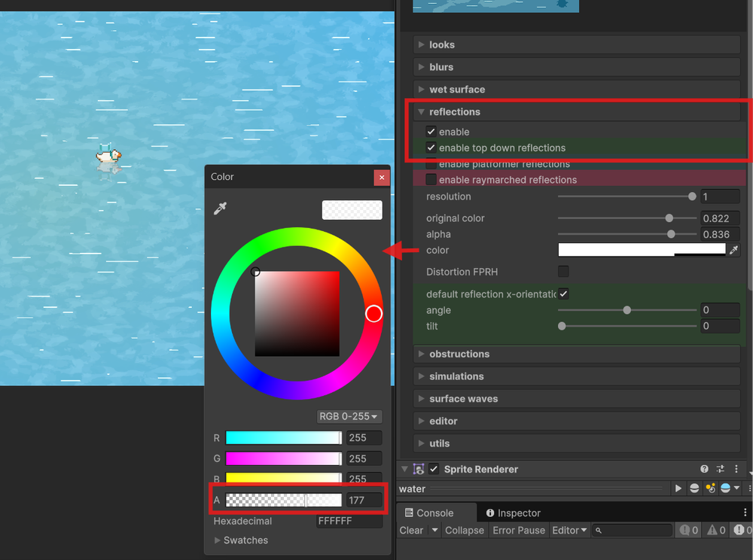Image resolution: width=753 pixels, height=560 pixels.
Task: Click the play arrow beside the water field
Action: (x=678, y=488)
